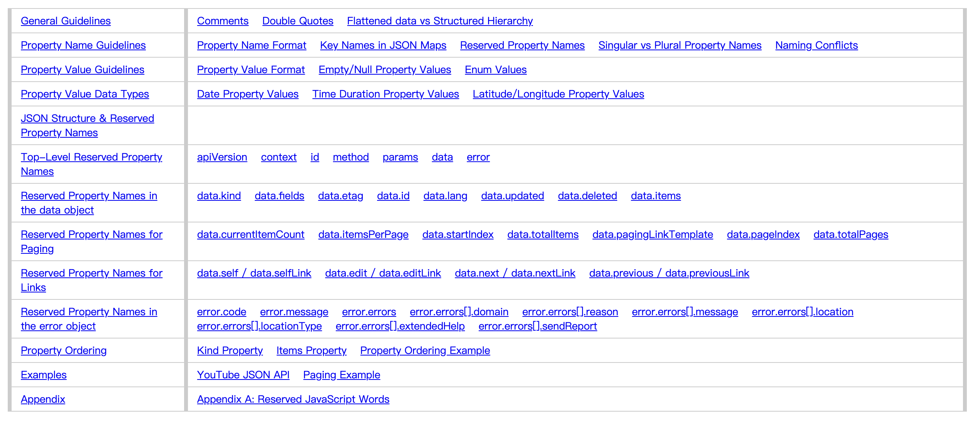Image resolution: width=980 pixels, height=424 pixels.
Task: Jump to data.deleted section
Action: (x=587, y=196)
